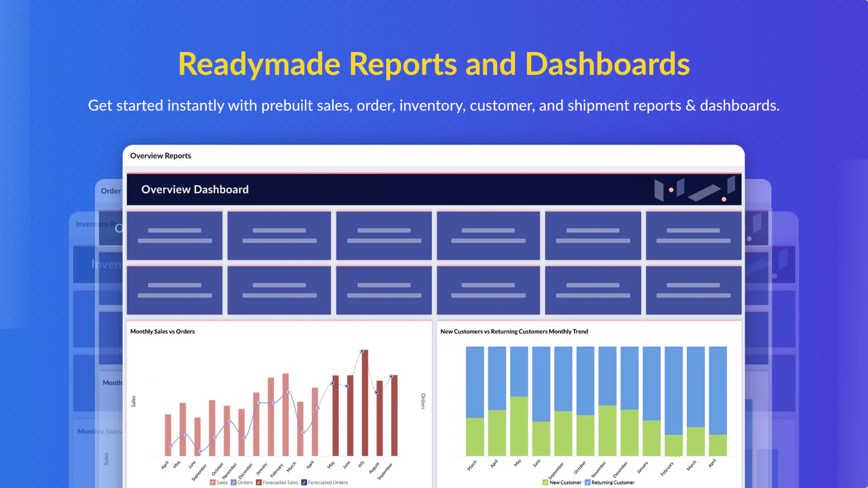Select November's green New Customer bar segment
Screen dimensions: 868x488
608,430
